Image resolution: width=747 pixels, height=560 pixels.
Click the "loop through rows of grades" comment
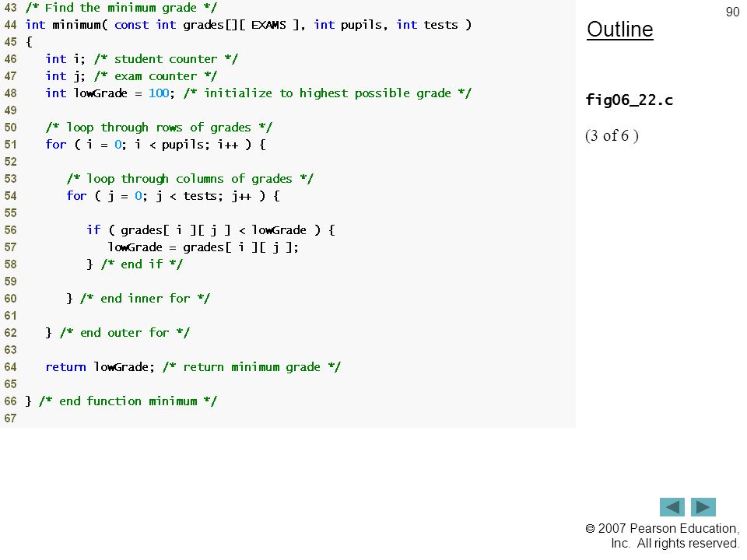point(159,128)
